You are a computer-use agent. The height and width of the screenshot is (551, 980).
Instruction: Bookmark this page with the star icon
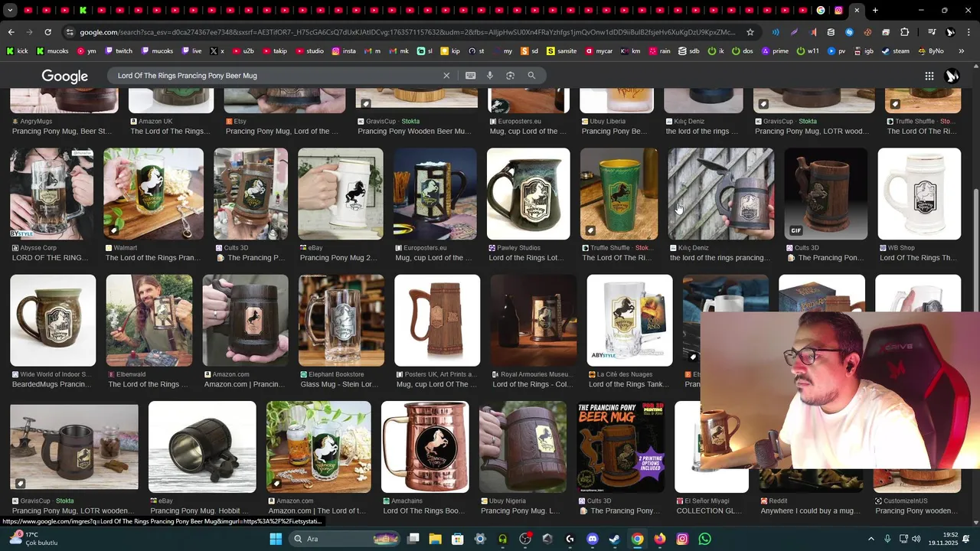750,32
